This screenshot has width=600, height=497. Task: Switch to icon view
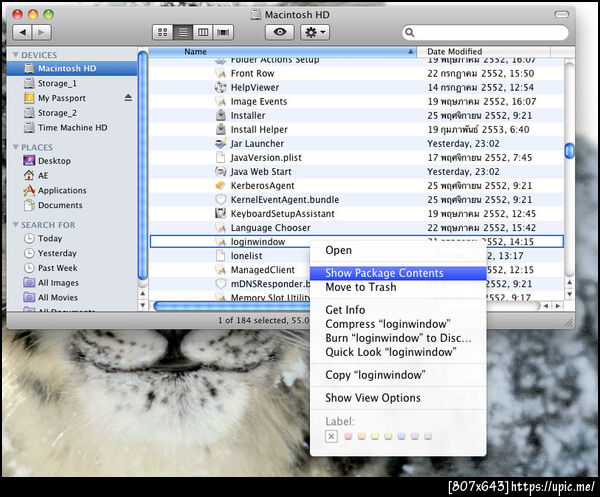(163, 33)
